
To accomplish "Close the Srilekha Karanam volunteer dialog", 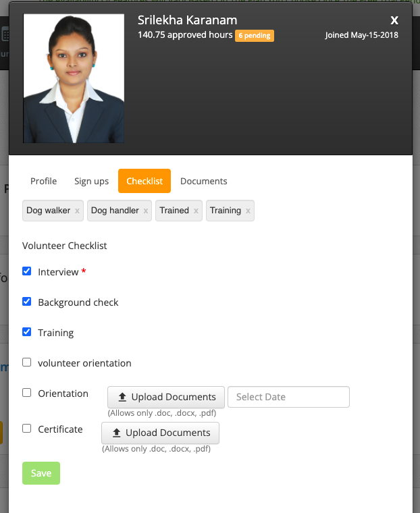I will (x=394, y=20).
